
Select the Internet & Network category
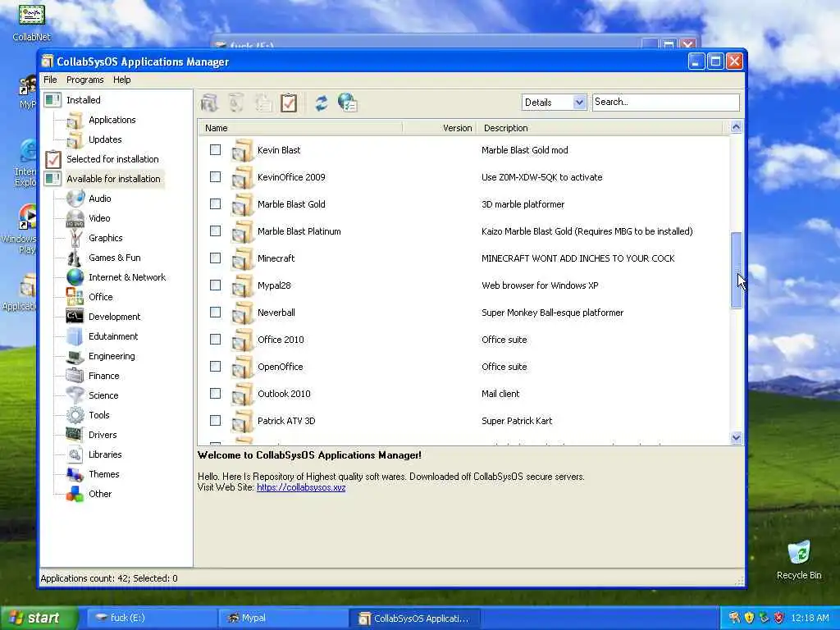click(127, 277)
